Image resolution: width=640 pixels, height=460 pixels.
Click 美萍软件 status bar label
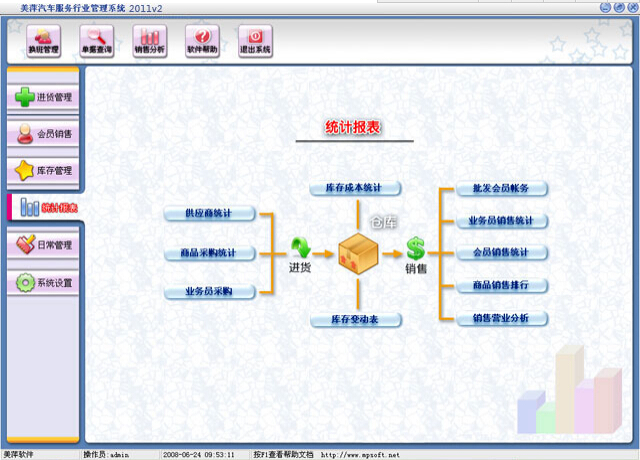pyautogui.click(x=18, y=455)
